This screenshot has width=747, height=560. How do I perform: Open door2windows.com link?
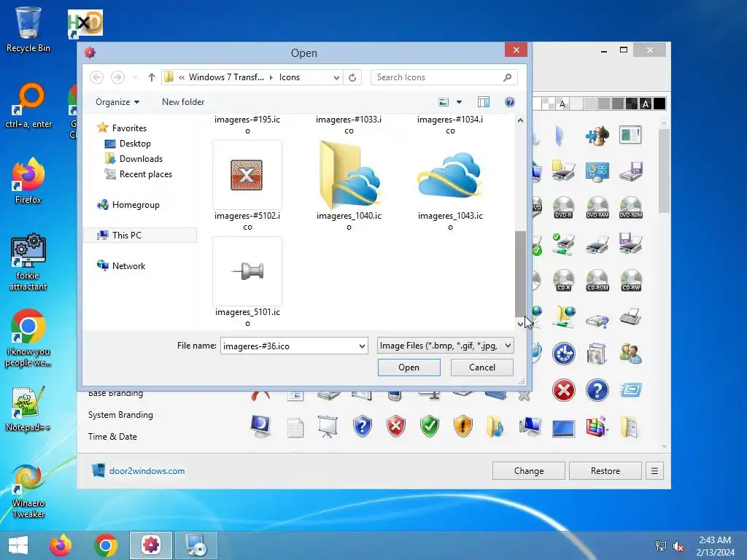click(147, 470)
